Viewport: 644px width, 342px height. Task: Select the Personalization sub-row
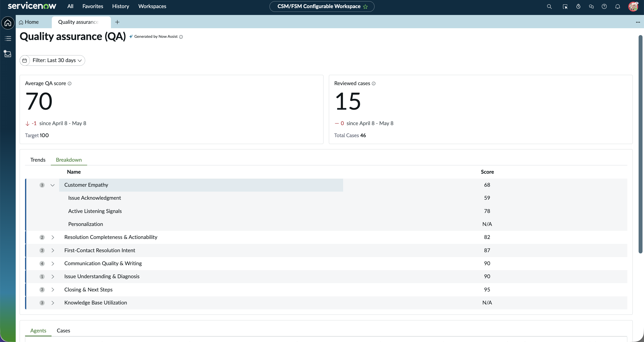coord(327,224)
